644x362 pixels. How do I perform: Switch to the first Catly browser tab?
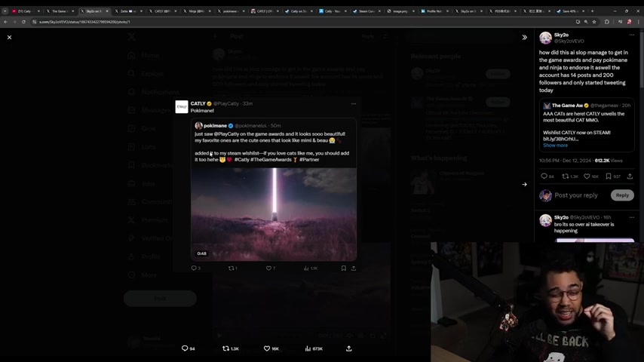pyautogui.click(x=26, y=11)
